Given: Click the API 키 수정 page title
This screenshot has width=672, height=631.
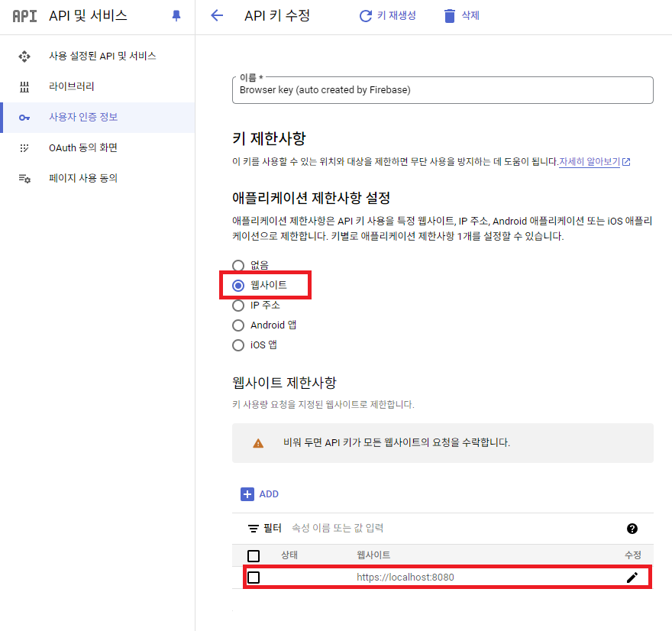Looking at the screenshot, I should pyautogui.click(x=277, y=16).
